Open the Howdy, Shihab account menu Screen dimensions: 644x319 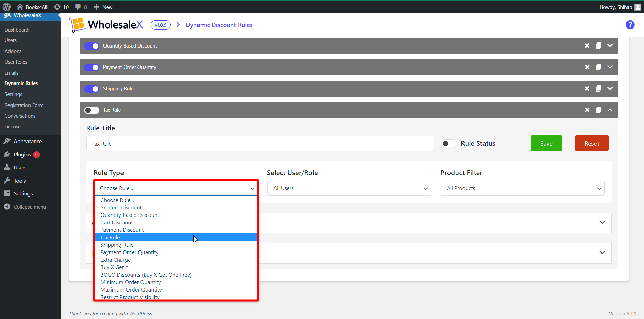coord(620,7)
